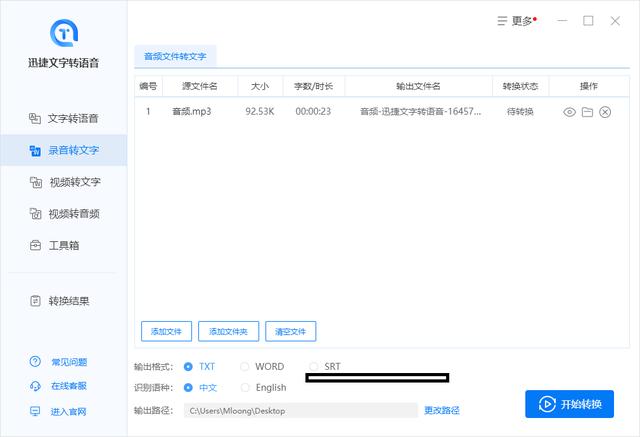
Task: Click 更改路径 to change path
Action: 442,410
